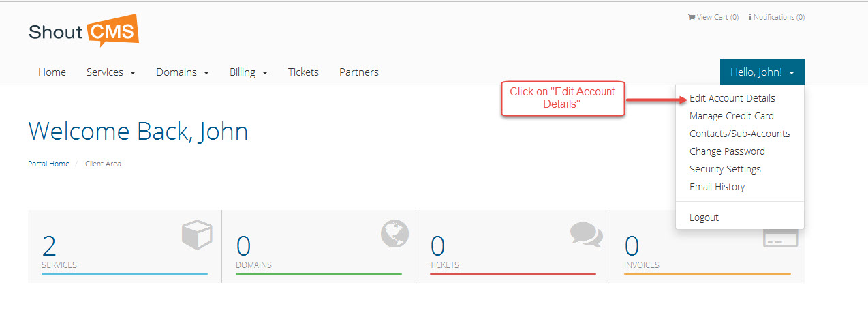Collapse the Hello, John! account menu
Screen dimensions: 868x317
(x=762, y=72)
